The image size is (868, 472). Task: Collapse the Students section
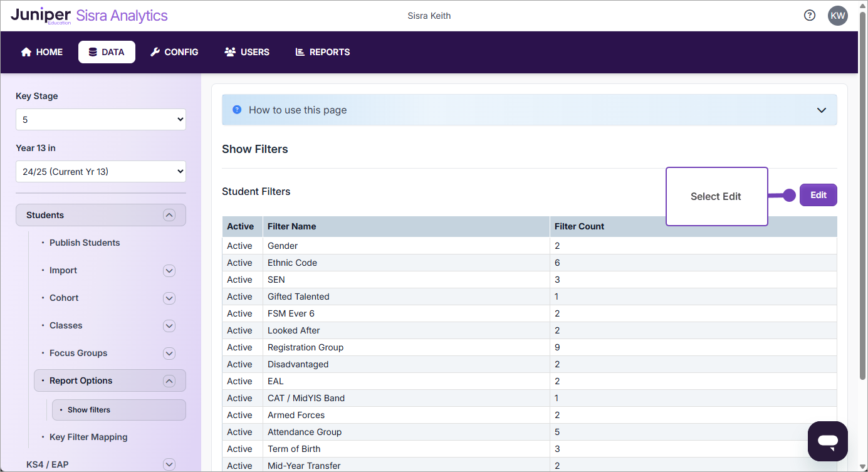coord(169,214)
